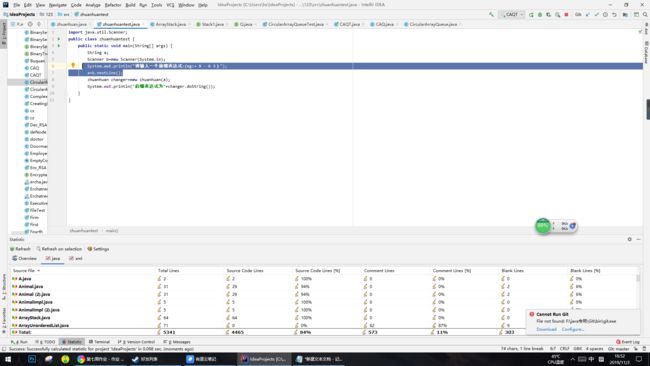Hide the Statistic panel with the minimize dash

638,239
